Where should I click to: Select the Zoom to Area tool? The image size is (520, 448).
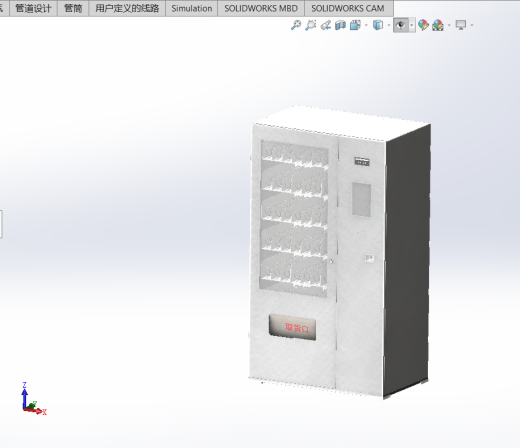pyautogui.click(x=311, y=25)
